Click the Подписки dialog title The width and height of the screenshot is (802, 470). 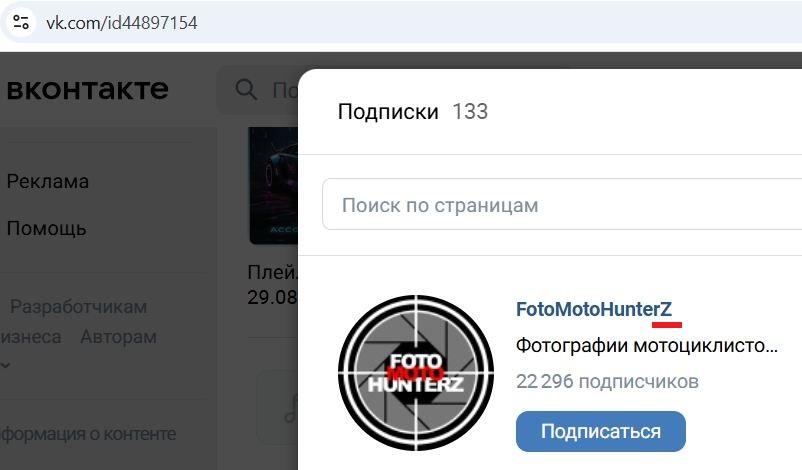(388, 111)
